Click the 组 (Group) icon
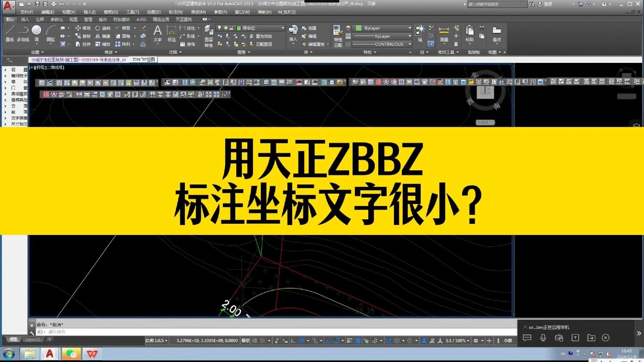The width and height of the screenshot is (644, 362). coord(420,33)
